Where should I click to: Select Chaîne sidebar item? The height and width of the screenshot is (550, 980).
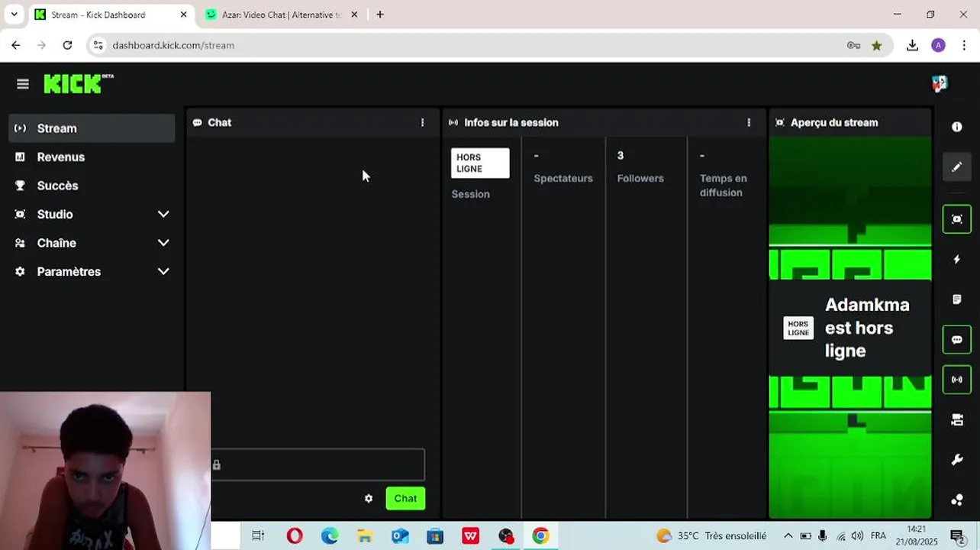[92, 243]
